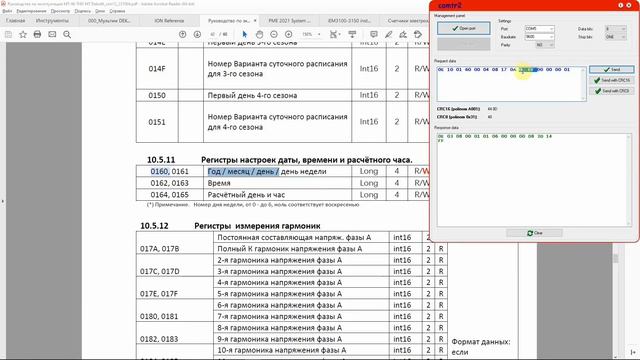Click the '0160, 0161' register cell
The width and height of the screenshot is (640, 360).
click(169, 171)
